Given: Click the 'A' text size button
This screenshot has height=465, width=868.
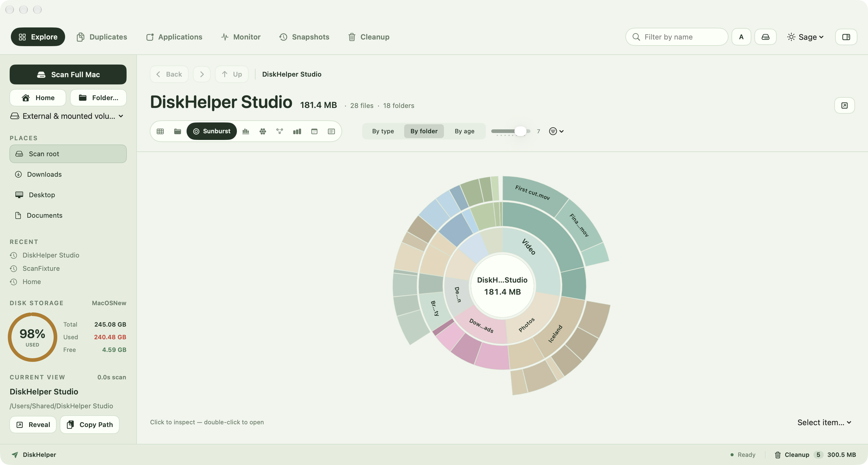Looking at the screenshot, I should [x=741, y=37].
